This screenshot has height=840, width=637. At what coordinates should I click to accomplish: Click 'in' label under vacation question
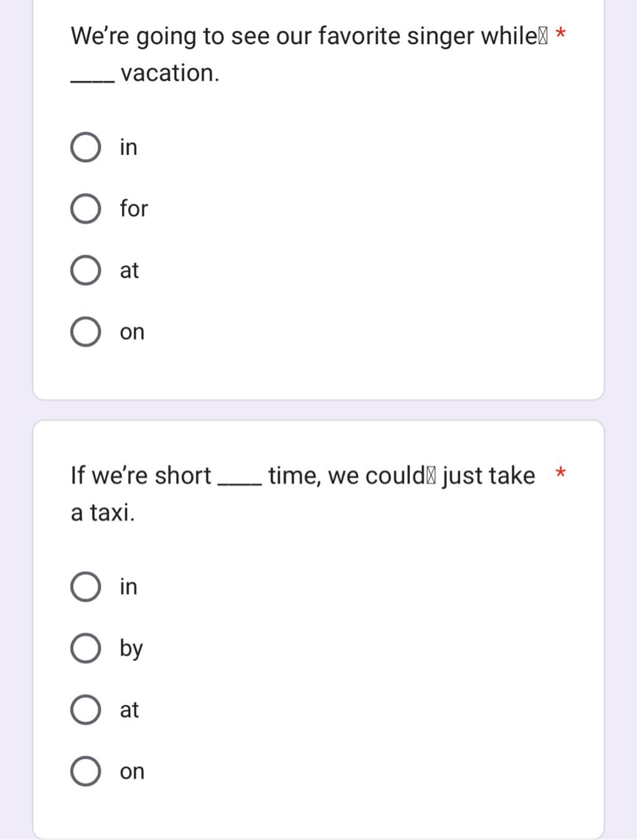click(129, 147)
